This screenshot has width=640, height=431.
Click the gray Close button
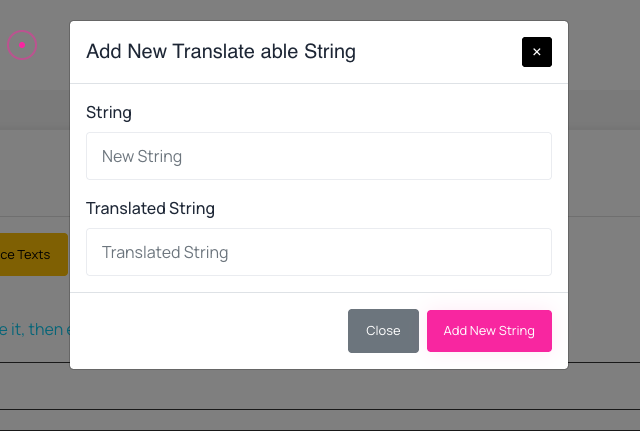383,331
